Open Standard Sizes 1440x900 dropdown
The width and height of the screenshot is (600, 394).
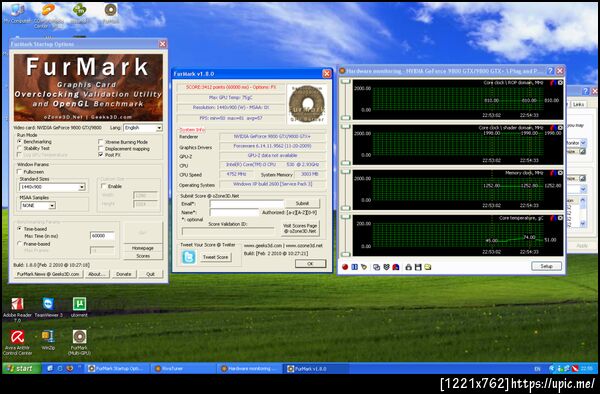[x=52, y=187]
